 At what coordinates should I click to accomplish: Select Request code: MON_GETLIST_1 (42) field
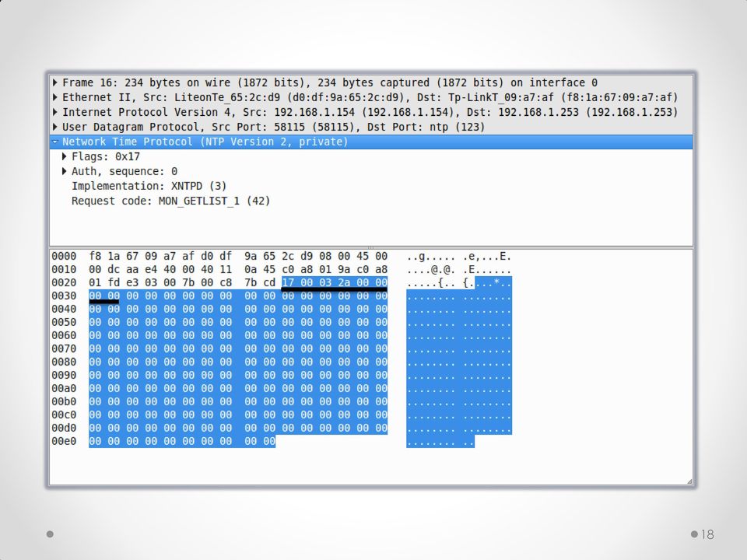tap(170, 201)
